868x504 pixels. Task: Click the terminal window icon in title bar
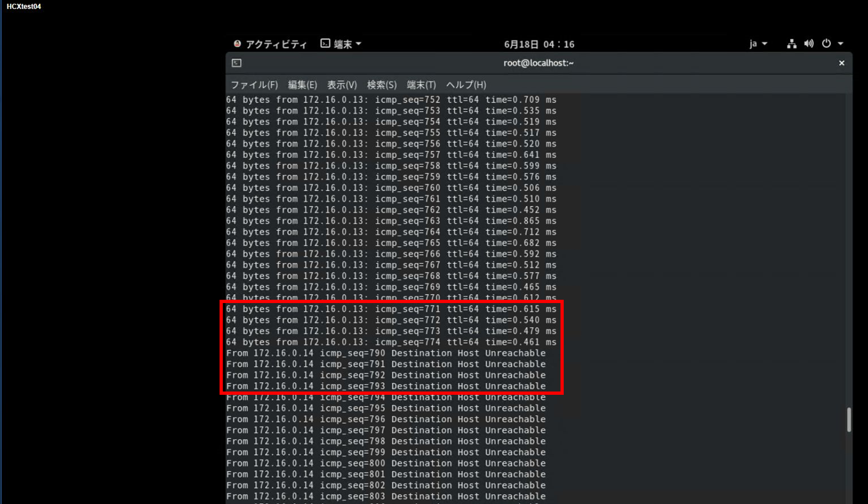tap(236, 63)
